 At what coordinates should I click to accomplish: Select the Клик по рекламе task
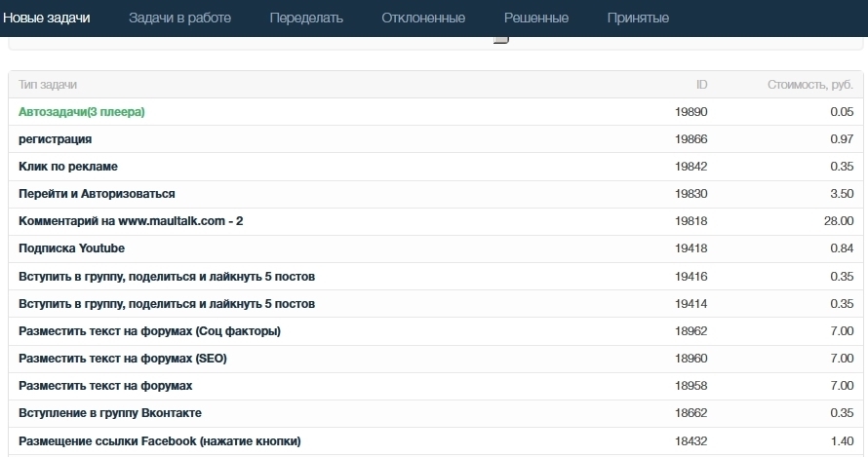(68, 167)
